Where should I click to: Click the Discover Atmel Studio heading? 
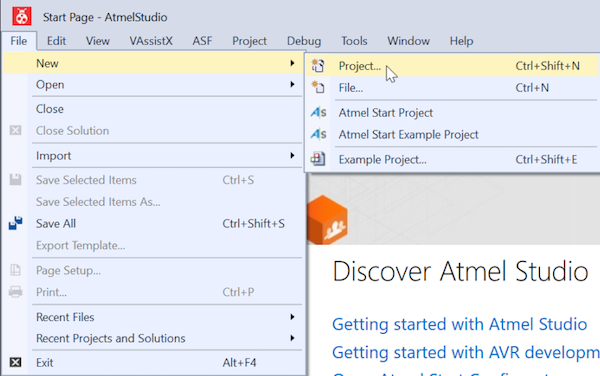[x=460, y=271]
